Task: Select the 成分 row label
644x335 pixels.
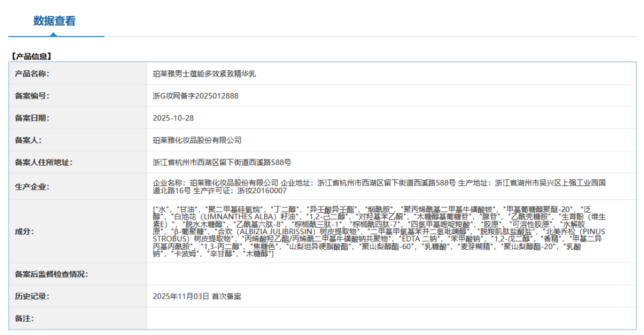Action: coord(24,231)
